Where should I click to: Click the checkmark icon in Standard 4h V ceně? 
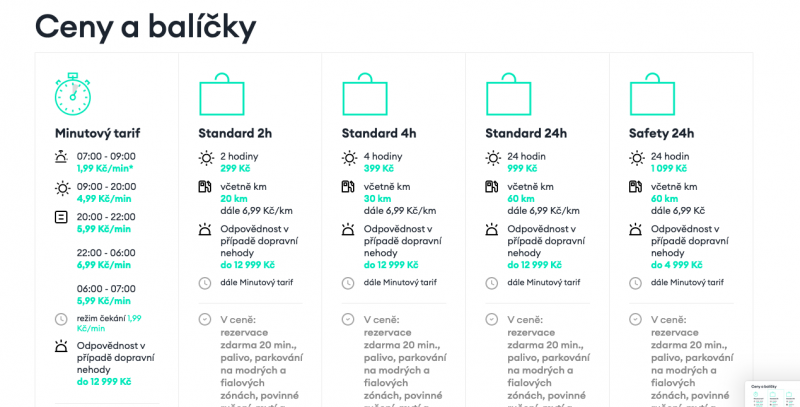348,320
